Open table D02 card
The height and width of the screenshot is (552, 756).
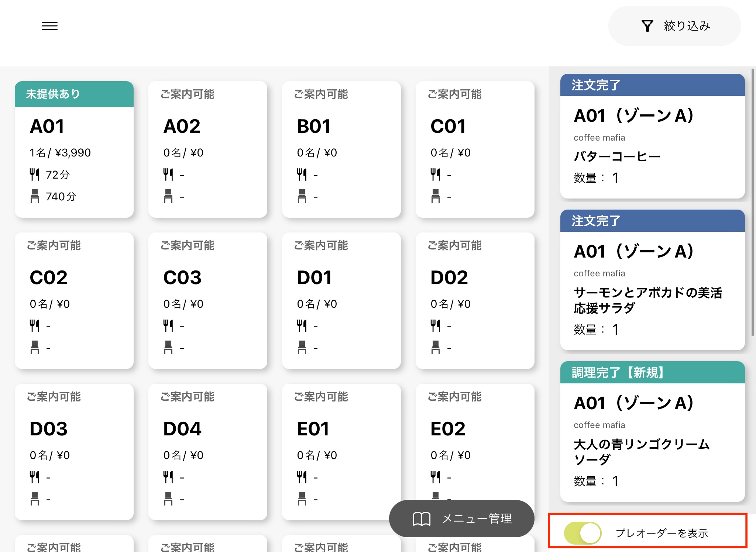click(x=475, y=300)
